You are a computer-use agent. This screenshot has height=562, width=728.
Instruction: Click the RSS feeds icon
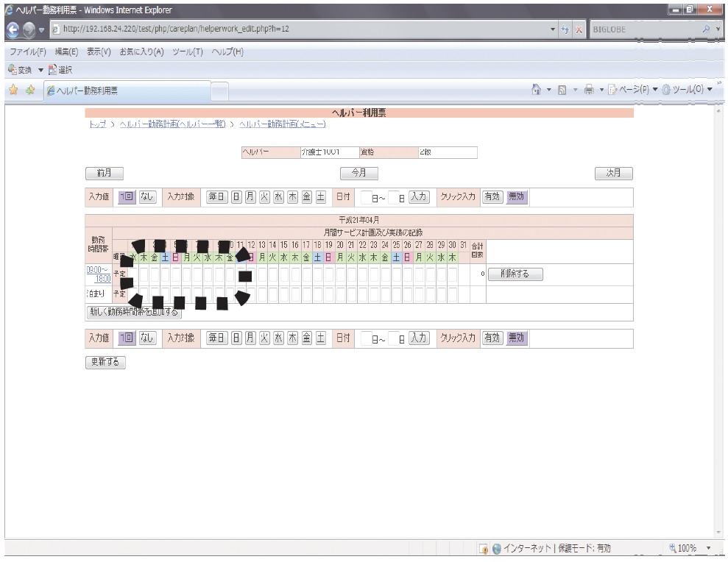pos(562,90)
